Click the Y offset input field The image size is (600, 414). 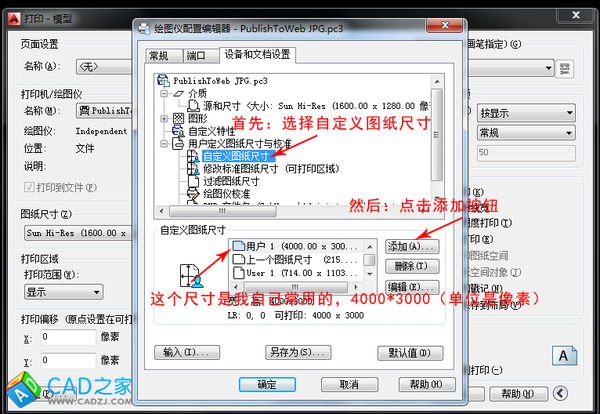coord(68,360)
